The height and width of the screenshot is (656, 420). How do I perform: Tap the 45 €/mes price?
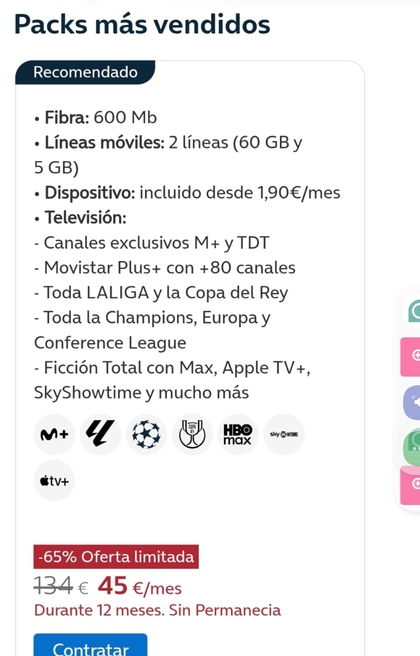(140, 587)
